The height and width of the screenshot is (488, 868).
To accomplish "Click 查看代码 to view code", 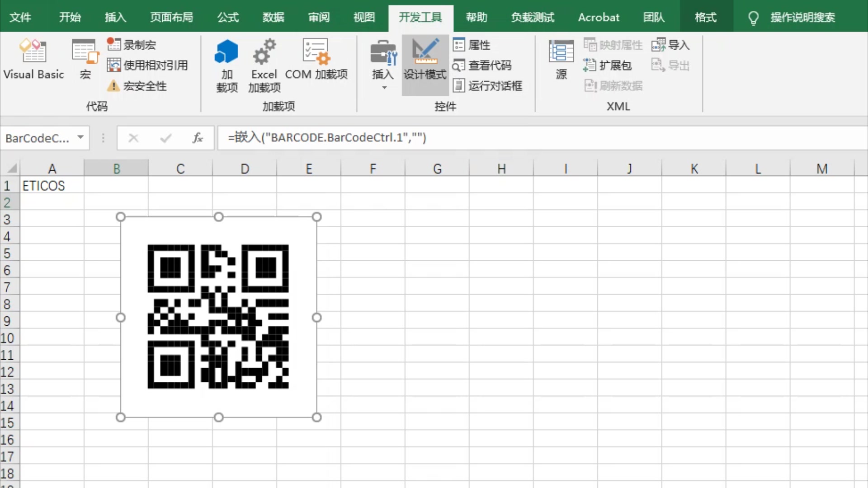I will (x=482, y=66).
